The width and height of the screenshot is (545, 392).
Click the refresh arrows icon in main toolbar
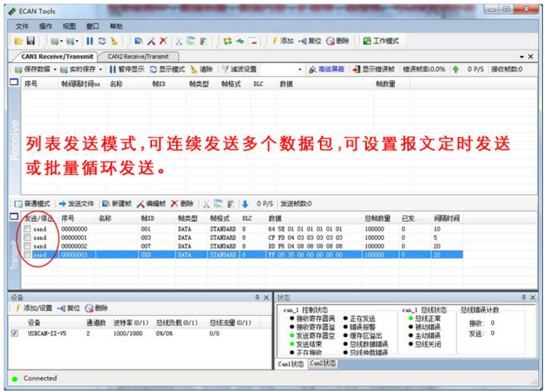click(102, 41)
